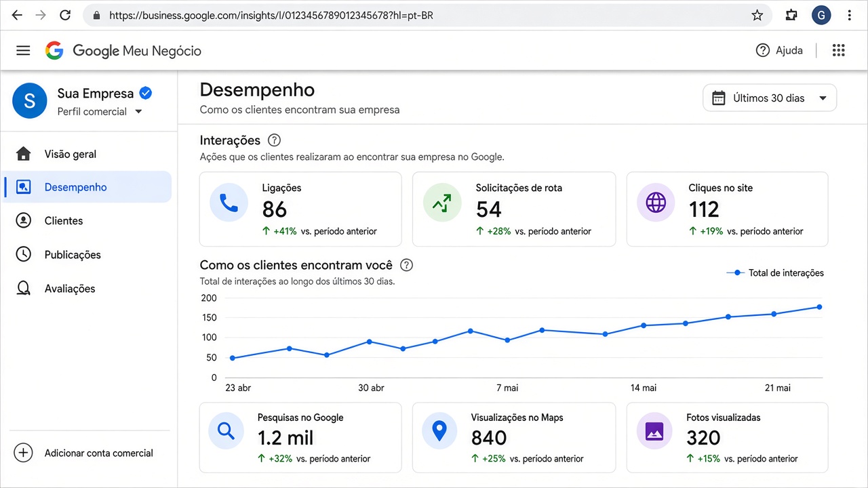Click the verified badge next to Sua Empresa

(145, 94)
